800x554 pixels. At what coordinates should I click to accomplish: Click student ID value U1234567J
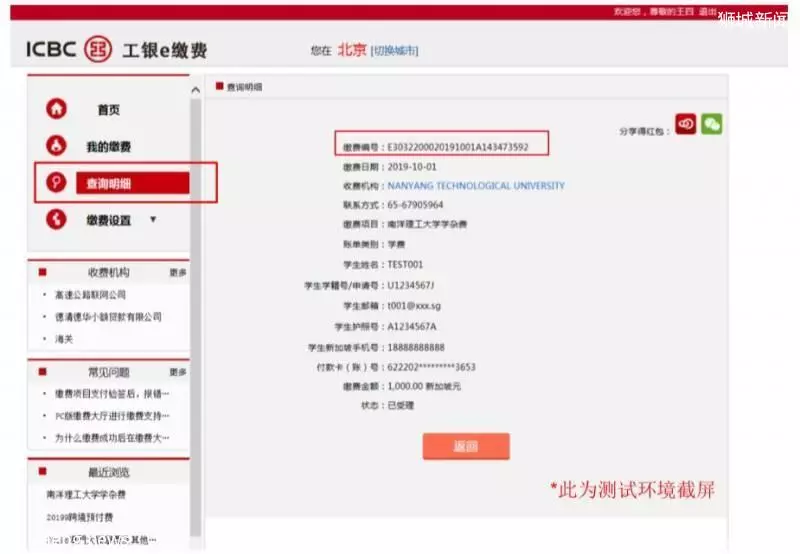click(x=411, y=285)
